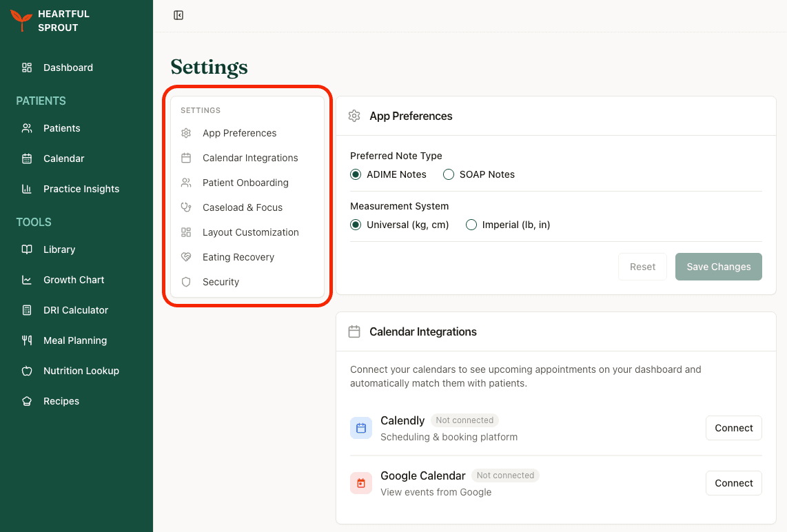Click the Dashboard grid icon in the sidebar
Screen dimensions: 787x532
click(27, 68)
